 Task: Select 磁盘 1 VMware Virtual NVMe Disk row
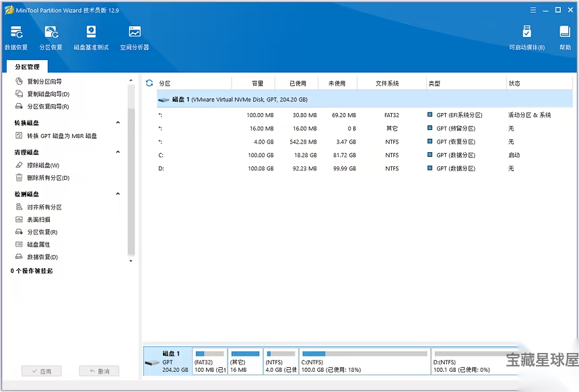click(364, 100)
